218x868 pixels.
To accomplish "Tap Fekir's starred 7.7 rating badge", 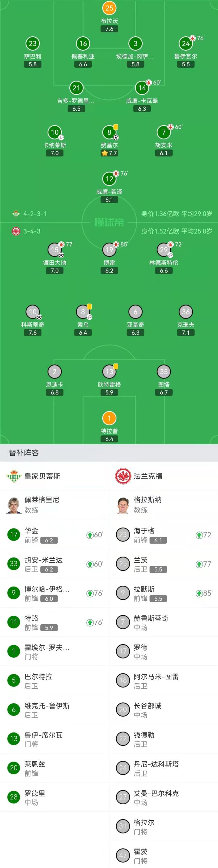I will tap(109, 153).
